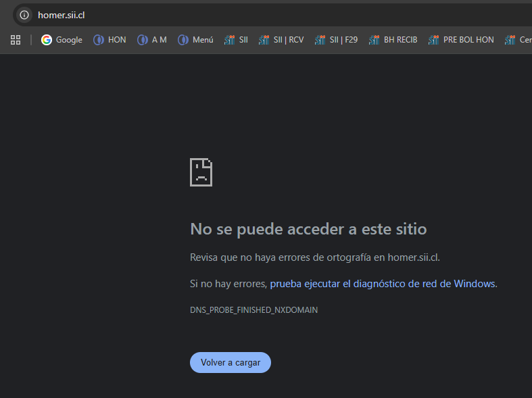Click the homer.sii.cl address bar text
The image size is (532, 398).
click(x=61, y=16)
